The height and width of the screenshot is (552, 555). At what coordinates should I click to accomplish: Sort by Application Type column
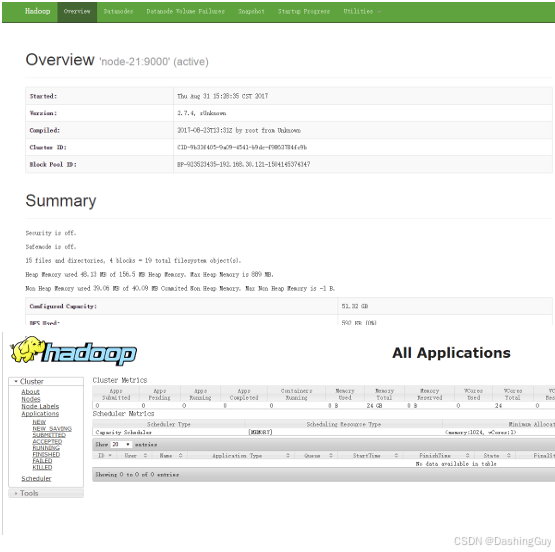pyautogui.click(x=241, y=455)
